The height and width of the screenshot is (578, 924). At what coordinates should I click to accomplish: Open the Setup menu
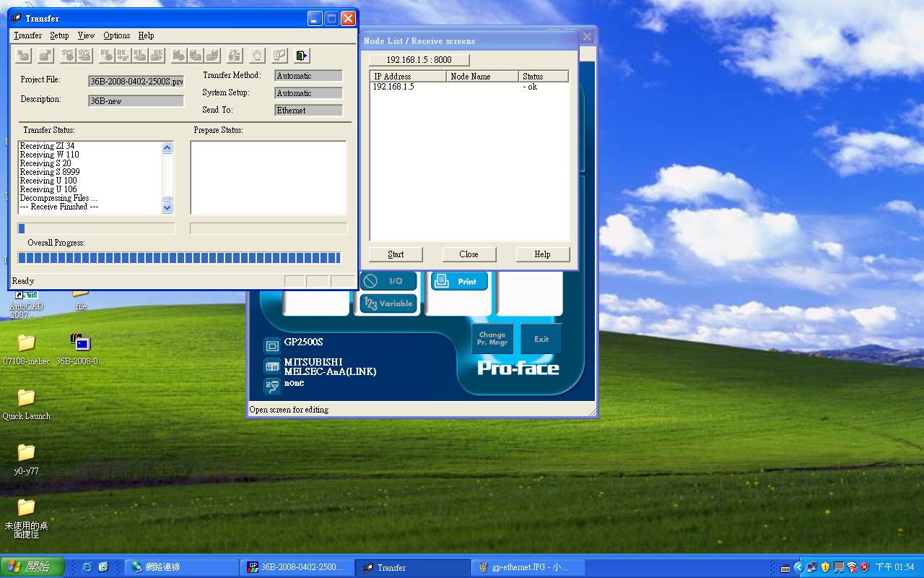[59, 35]
